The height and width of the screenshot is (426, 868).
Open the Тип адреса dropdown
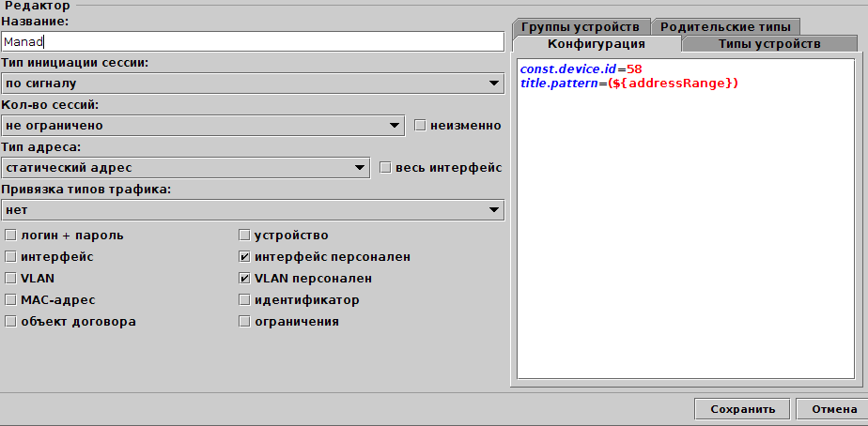[x=185, y=168]
